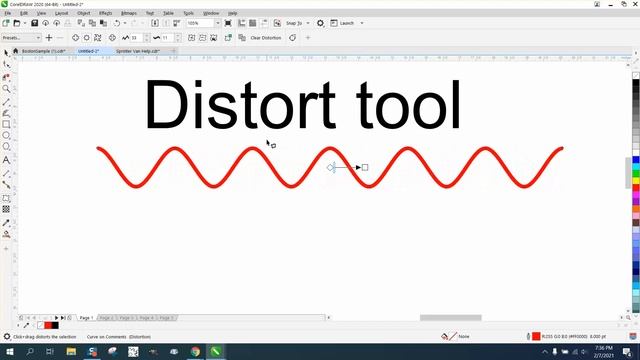Select the Color Eyedropper tool
Image resolution: width=640 pixels, height=360 pixels.
click(6, 223)
